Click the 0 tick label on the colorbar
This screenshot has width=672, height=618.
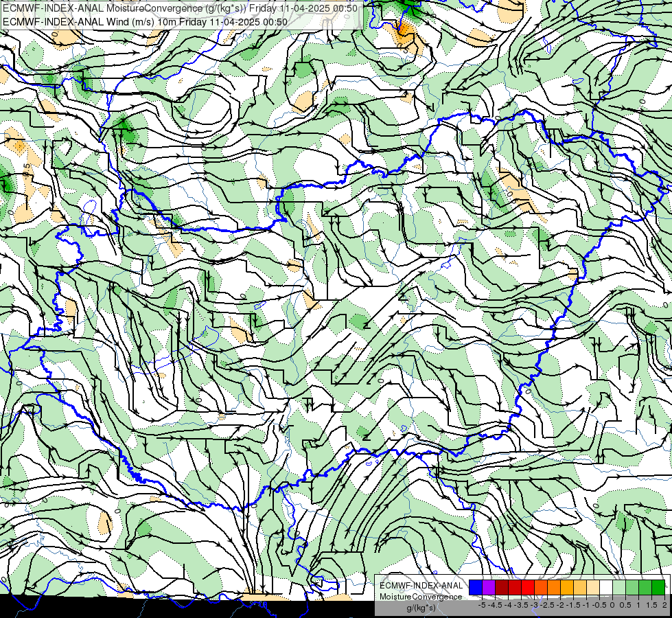click(x=612, y=605)
